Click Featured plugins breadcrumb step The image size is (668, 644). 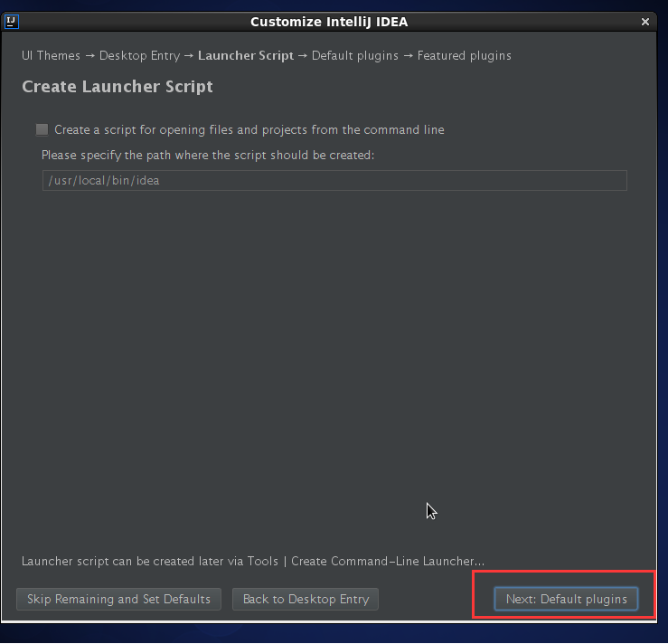point(465,56)
